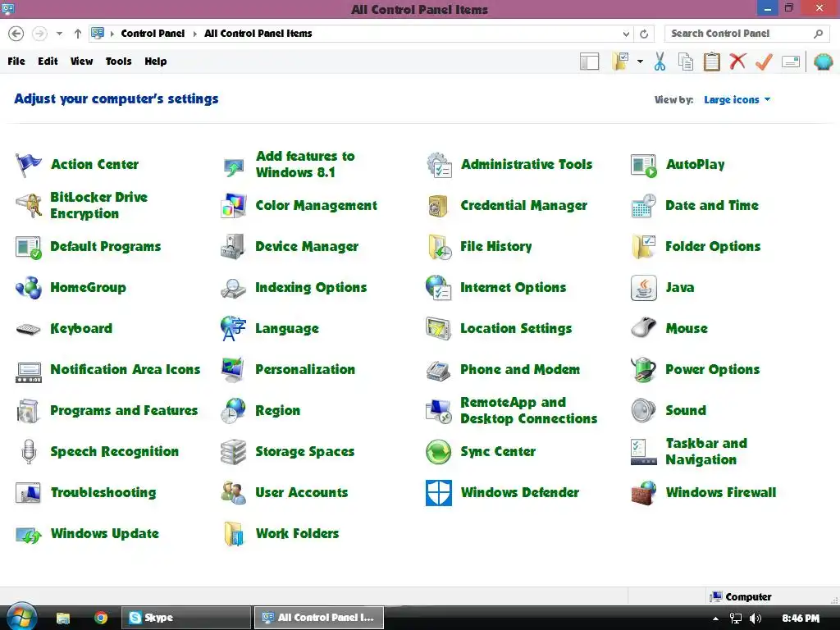Image resolution: width=840 pixels, height=630 pixels.
Task: Click the Device Manager icon
Action: tap(233, 246)
